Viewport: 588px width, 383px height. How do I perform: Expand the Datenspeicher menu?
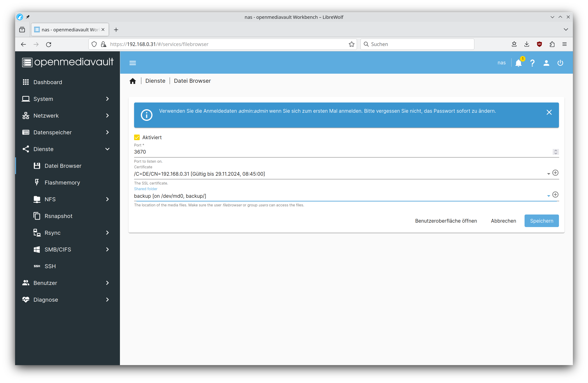pos(67,132)
